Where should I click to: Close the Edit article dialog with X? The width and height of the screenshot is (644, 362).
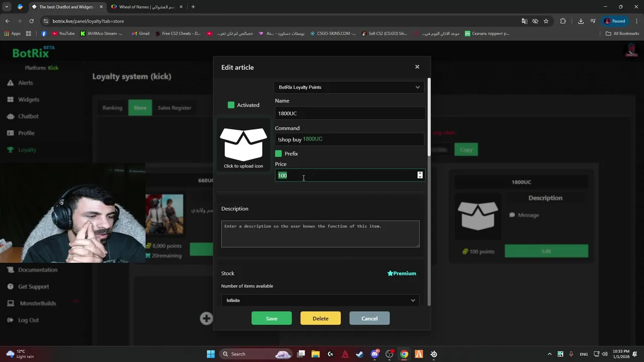point(417,67)
